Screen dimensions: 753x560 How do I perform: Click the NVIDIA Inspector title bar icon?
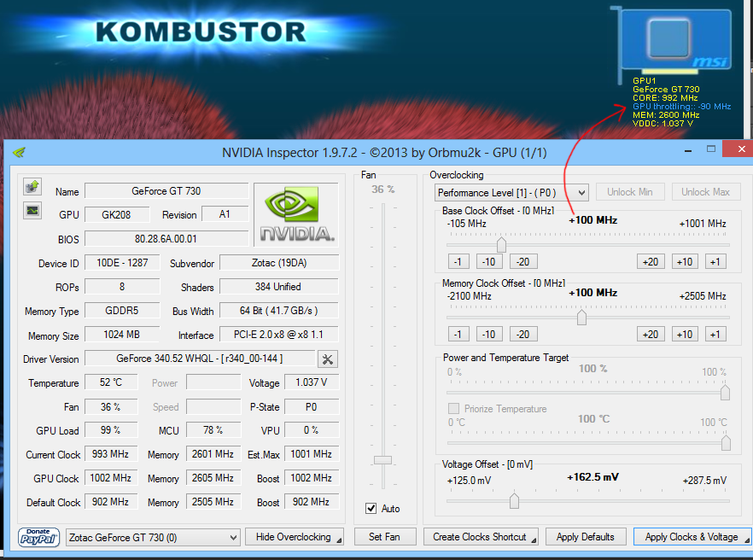point(19,153)
